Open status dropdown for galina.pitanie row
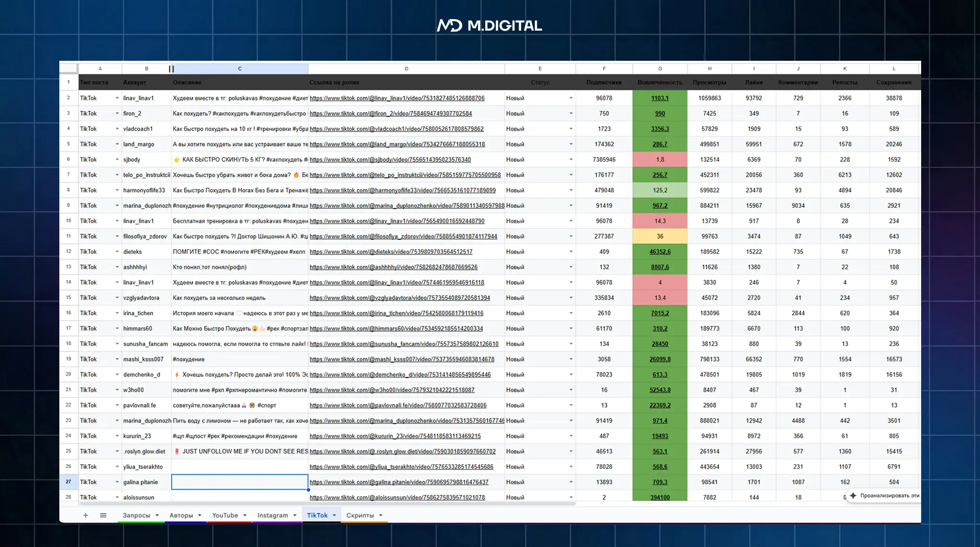This screenshot has width=980, height=547. pyautogui.click(x=570, y=482)
